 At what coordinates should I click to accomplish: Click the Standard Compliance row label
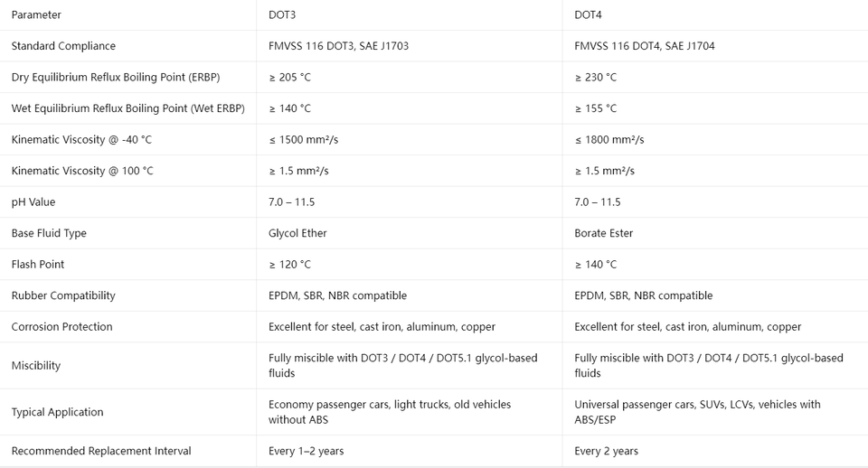tap(63, 46)
